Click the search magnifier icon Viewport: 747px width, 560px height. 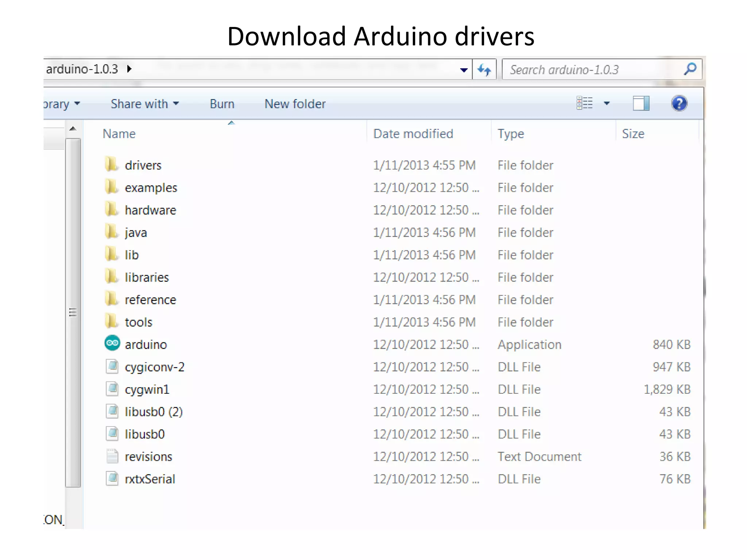pyautogui.click(x=690, y=69)
